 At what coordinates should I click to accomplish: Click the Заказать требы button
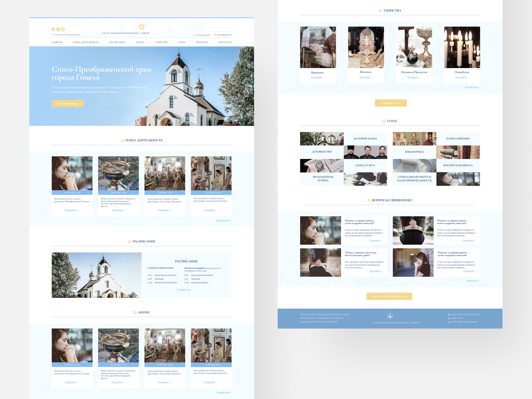click(391, 103)
